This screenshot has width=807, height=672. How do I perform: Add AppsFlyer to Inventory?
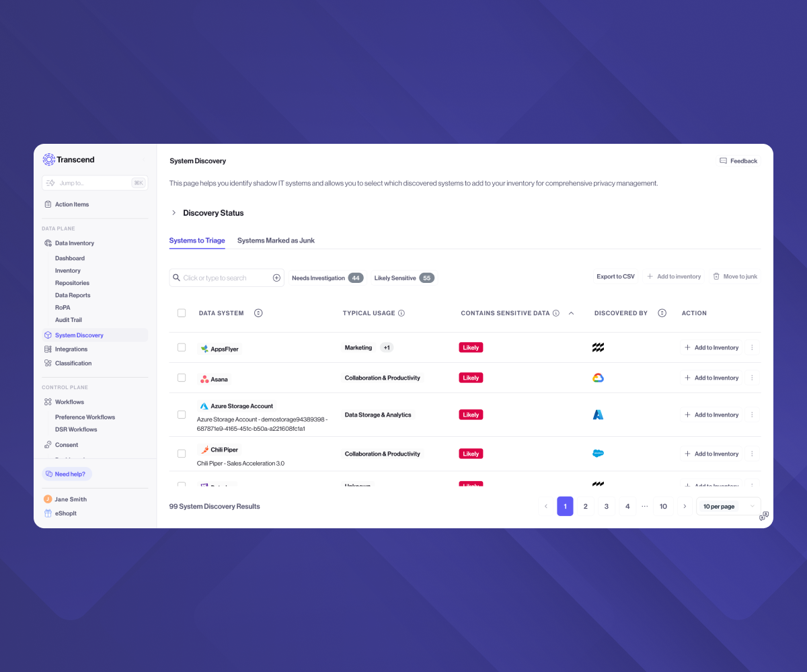click(x=711, y=347)
